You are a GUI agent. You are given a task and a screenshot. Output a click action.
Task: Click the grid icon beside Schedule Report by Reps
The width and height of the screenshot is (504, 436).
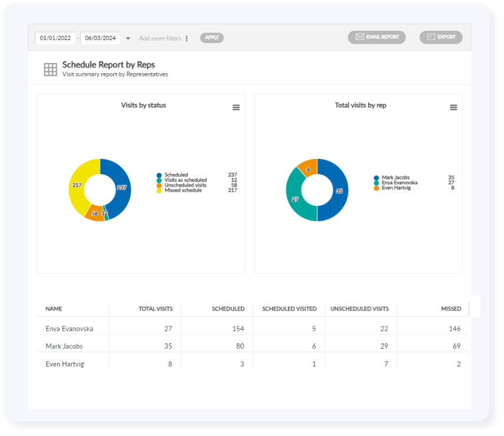50,68
